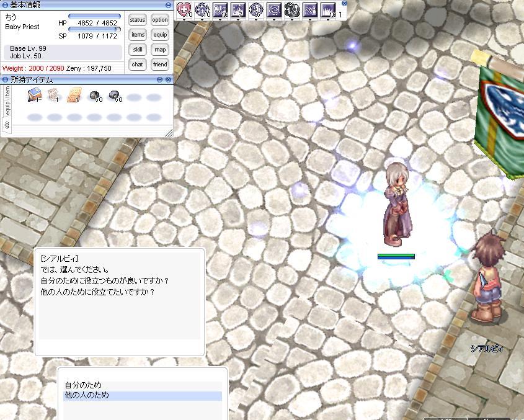This screenshot has height=420, width=524.
Task: Switch to the item tab in inventory
Action: pyautogui.click(x=7, y=92)
